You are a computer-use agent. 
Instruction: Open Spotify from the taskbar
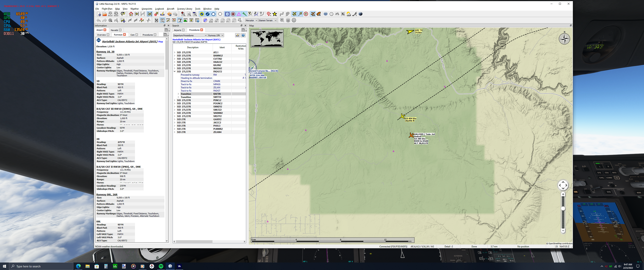click(x=161, y=266)
